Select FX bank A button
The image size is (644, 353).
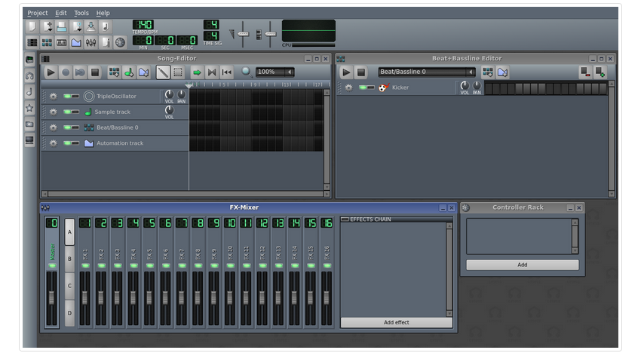tap(69, 232)
